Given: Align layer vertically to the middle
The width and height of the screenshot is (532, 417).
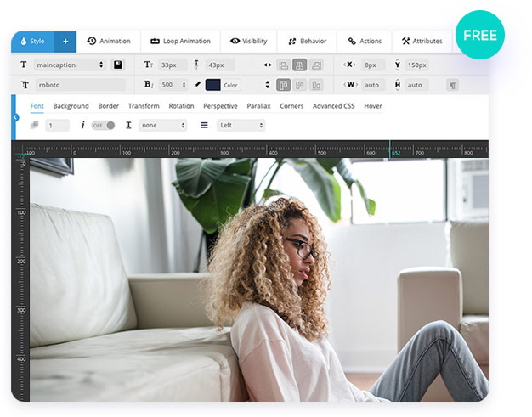Looking at the screenshot, I should click(x=300, y=85).
